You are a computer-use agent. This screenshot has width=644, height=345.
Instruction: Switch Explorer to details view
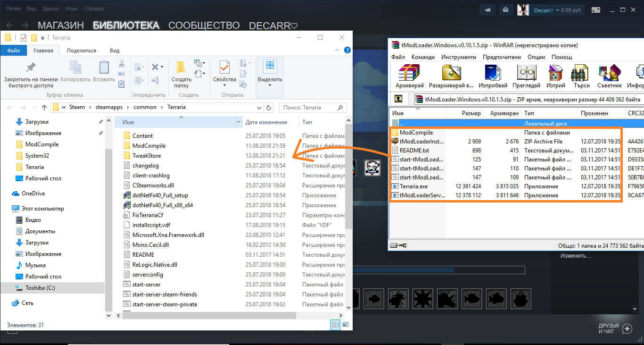click(x=336, y=325)
